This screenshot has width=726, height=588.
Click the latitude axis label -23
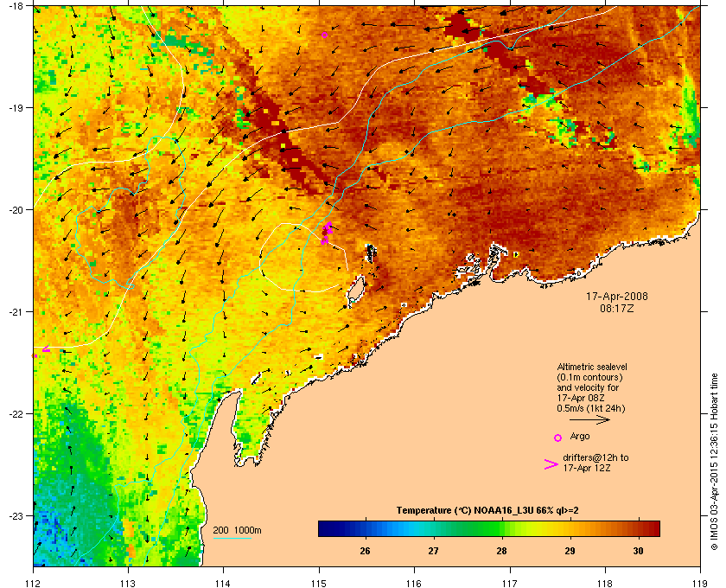coord(16,515)
